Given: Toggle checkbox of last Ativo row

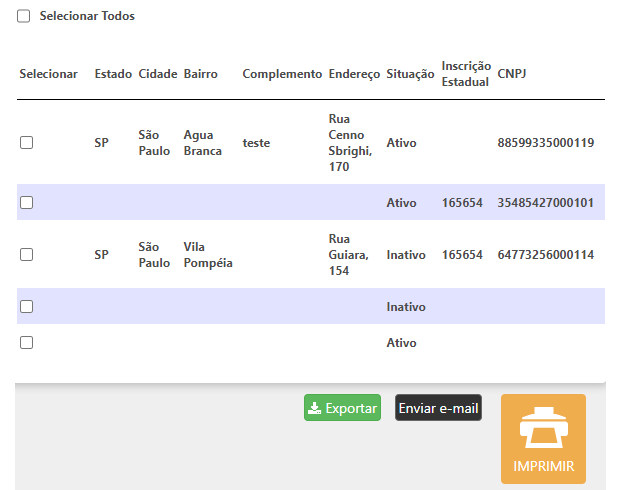Looking at the screenshot, I should (x=26, y=342).
